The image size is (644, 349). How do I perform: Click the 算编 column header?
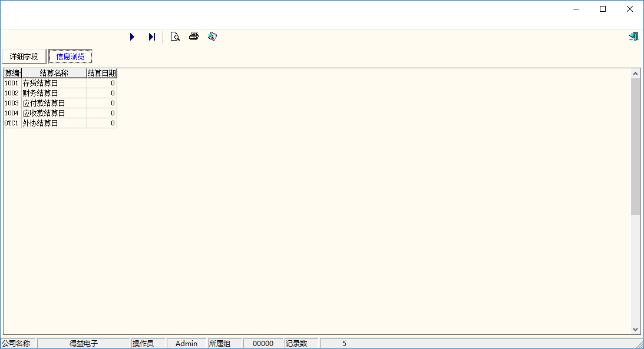click(x=12, y=74)
